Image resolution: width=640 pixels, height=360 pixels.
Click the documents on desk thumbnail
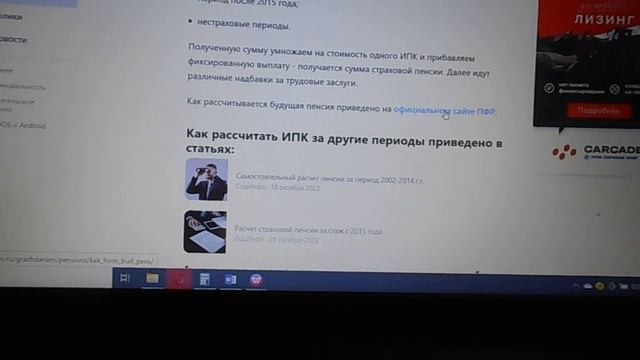[205, 231]
